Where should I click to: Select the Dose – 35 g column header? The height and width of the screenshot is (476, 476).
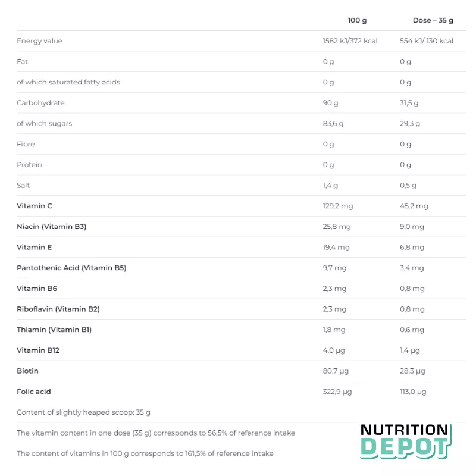[433, 20]
